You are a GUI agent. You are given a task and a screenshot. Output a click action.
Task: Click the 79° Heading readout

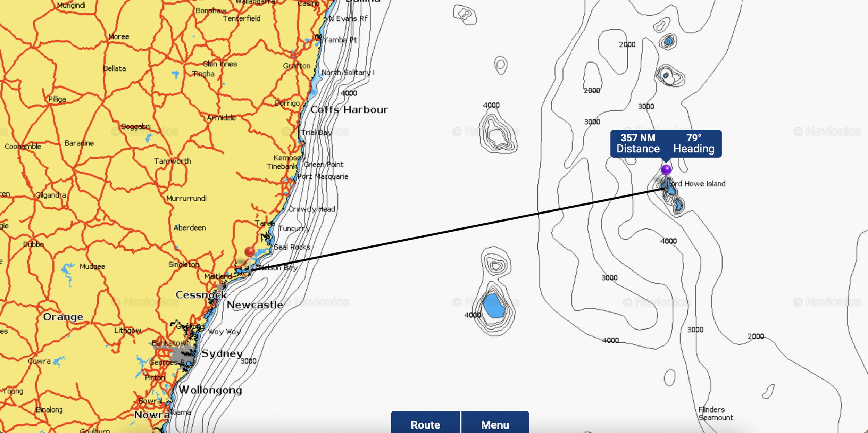tap(694, 143)
